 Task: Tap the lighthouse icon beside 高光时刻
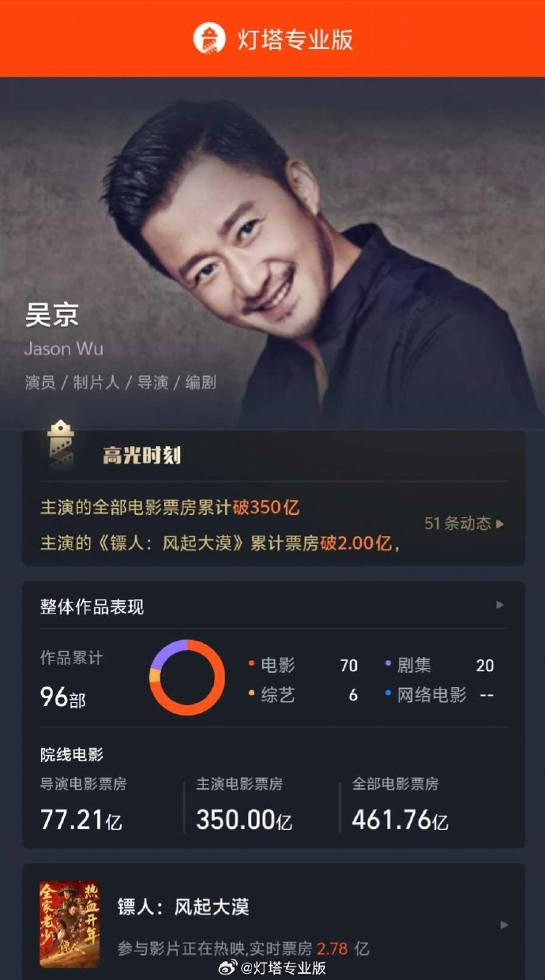(61, 449)
